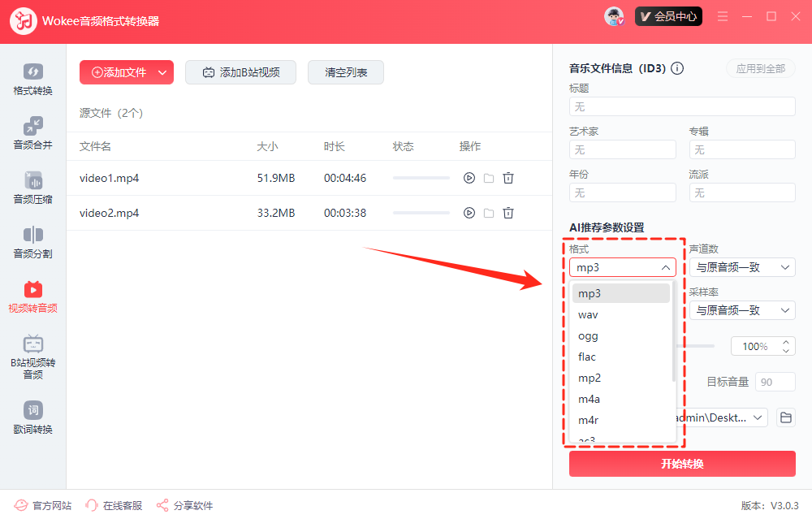Open the output folder for video1.mp4
This screenshot has height=519, width=812.
pos(489,178)
